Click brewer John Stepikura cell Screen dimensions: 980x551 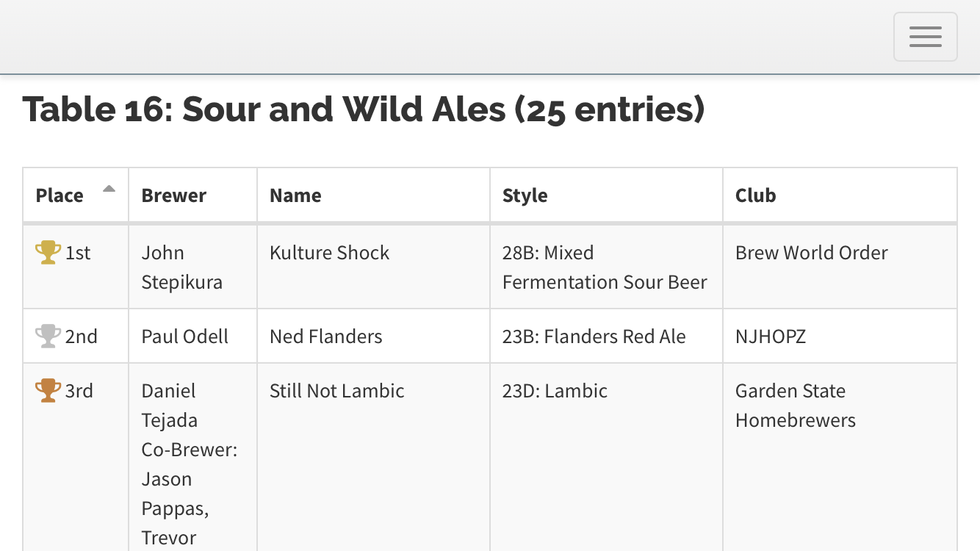pos(182,267)
